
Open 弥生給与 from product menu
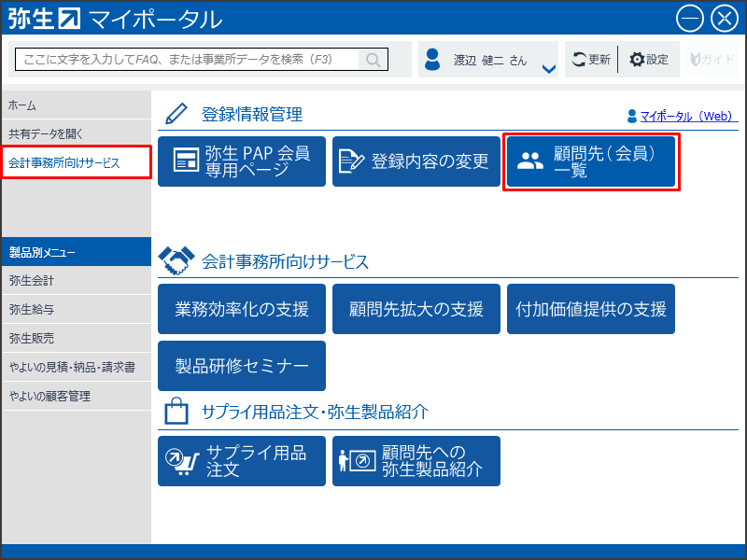pyautogui.click(x=75, y=309)
